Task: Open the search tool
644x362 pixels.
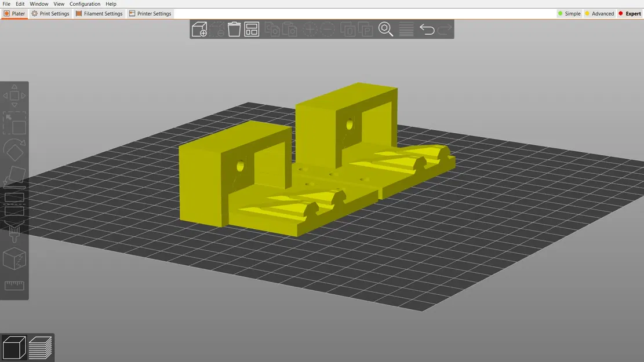Action: (x=385, y=29)
